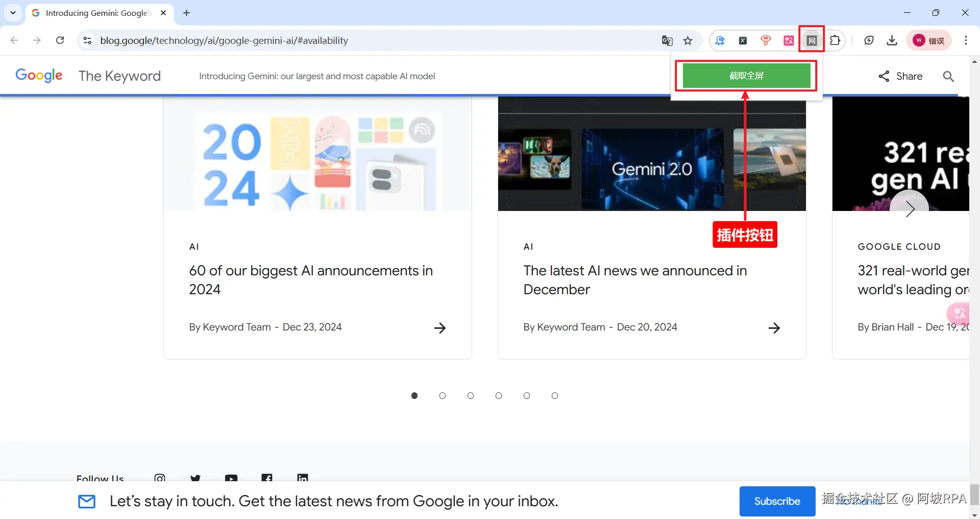Open Chrome downloads
This screenshot has height=519, width=980.
click(x=892, y=40)
